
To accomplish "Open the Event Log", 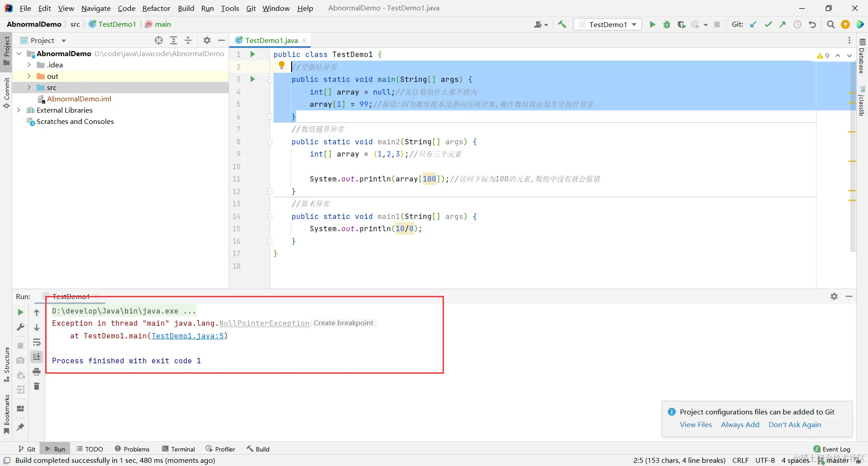I will [x=832, y=449].
